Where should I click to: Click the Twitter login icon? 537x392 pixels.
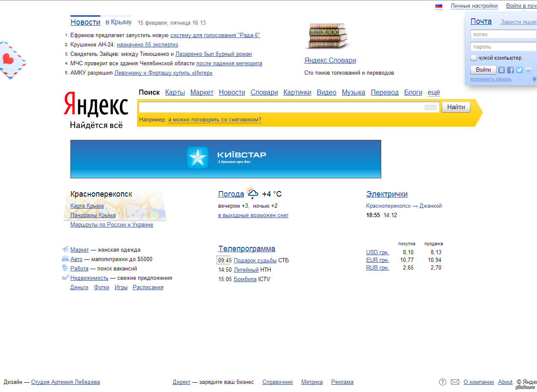pos(519,70)
